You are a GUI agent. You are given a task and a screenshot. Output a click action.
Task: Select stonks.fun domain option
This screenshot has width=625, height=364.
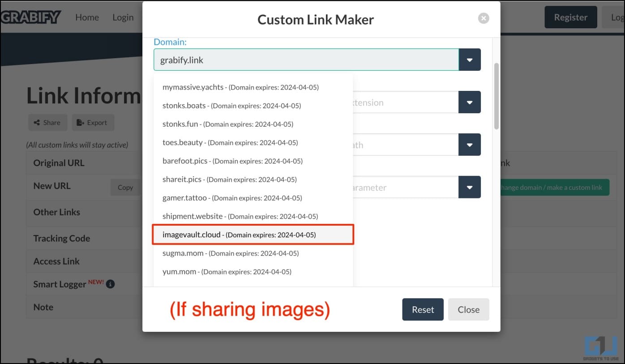click(253, 124)
